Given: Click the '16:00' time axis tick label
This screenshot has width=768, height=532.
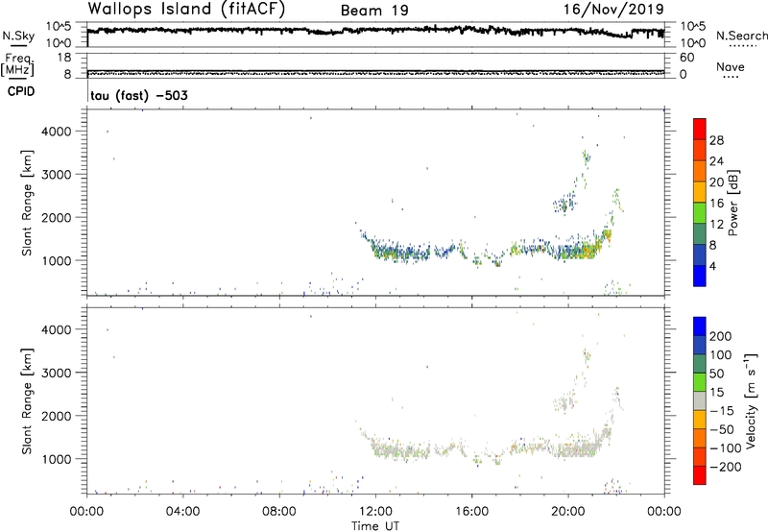Looking at the screenshot, I should point(471,512).
